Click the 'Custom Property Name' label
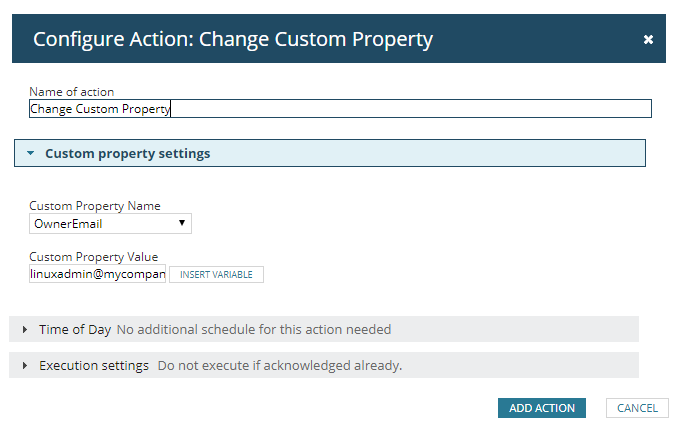This screenshot has height=429, width=677. [x=95, y=206]
